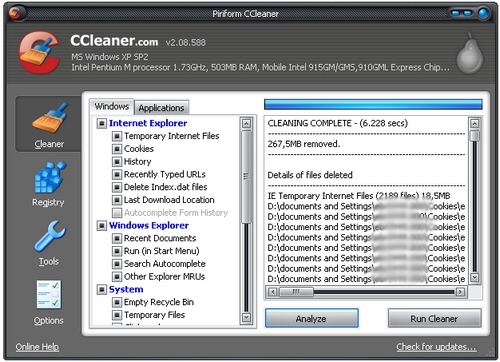Enable Autocomplete Form History checkbox
The height and width of the screenshot is (362, 500).
click(117, 213)
